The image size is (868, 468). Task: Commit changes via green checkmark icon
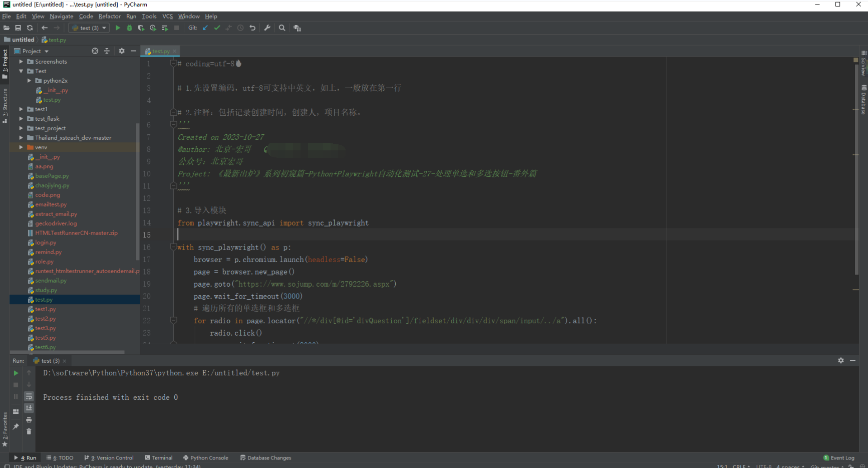(x=217, y=28)
